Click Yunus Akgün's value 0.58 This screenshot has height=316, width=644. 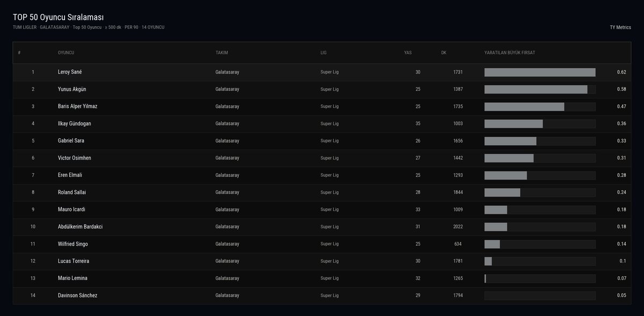(621, 89)
